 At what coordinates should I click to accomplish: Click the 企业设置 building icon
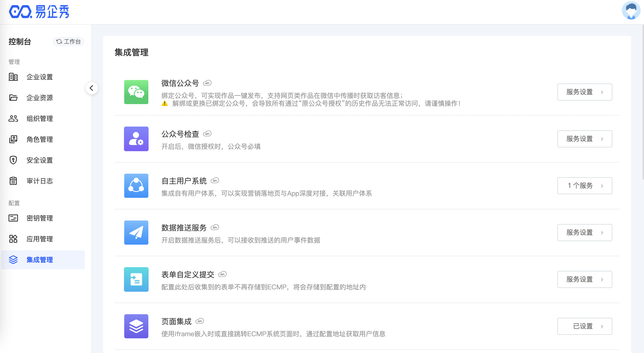click(13, 77)
